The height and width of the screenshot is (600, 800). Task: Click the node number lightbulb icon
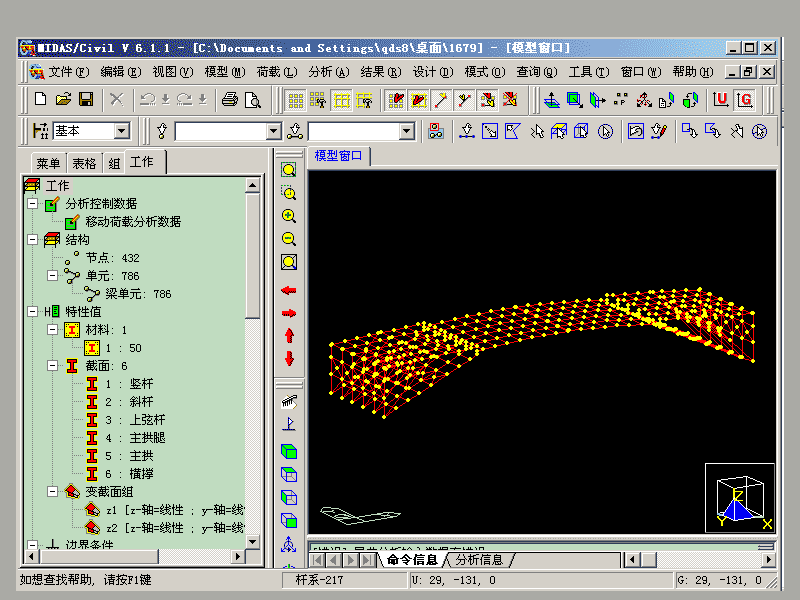coord(162,131)
